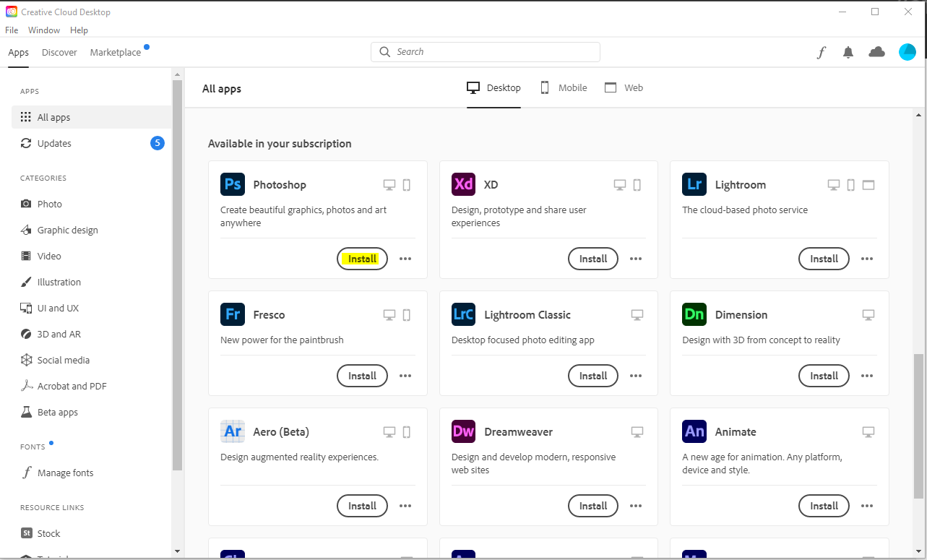Click the main apps list scrollbar thumb
The width and height of the screenshot is (927, 560).
(918, 426)
